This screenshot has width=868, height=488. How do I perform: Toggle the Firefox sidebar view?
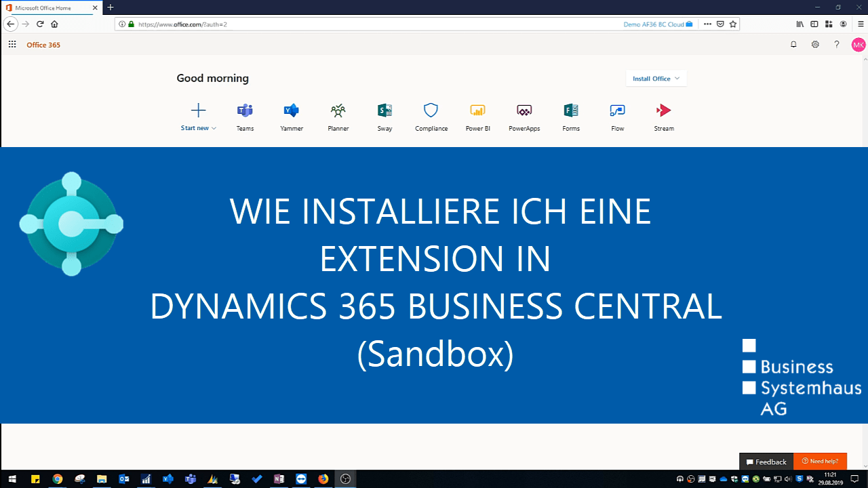pyautogui.click(x=814, y=24)
